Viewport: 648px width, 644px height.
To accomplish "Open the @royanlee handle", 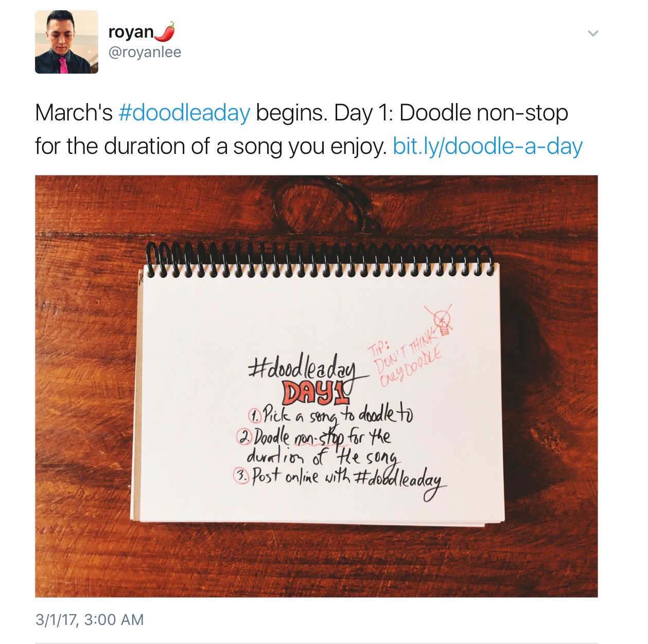I will (145, 53).
